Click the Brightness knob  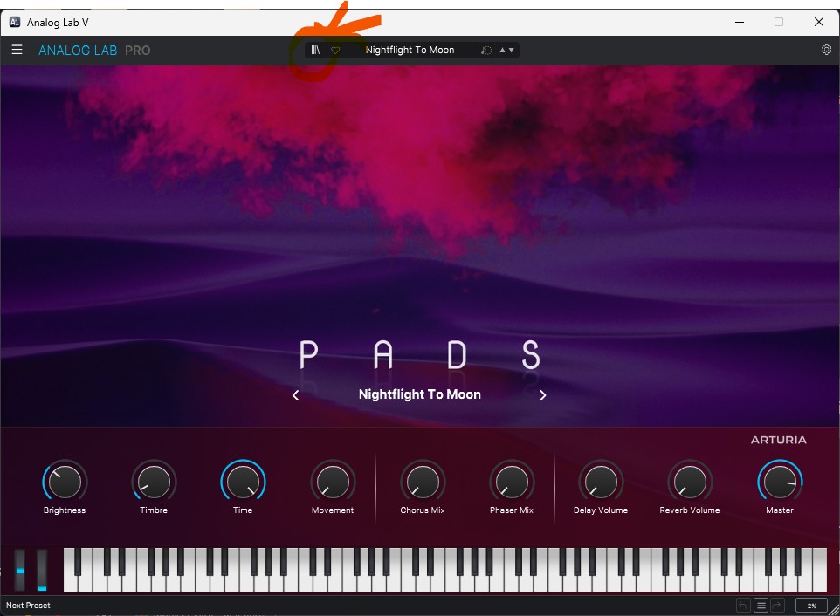tap(65, 482)
